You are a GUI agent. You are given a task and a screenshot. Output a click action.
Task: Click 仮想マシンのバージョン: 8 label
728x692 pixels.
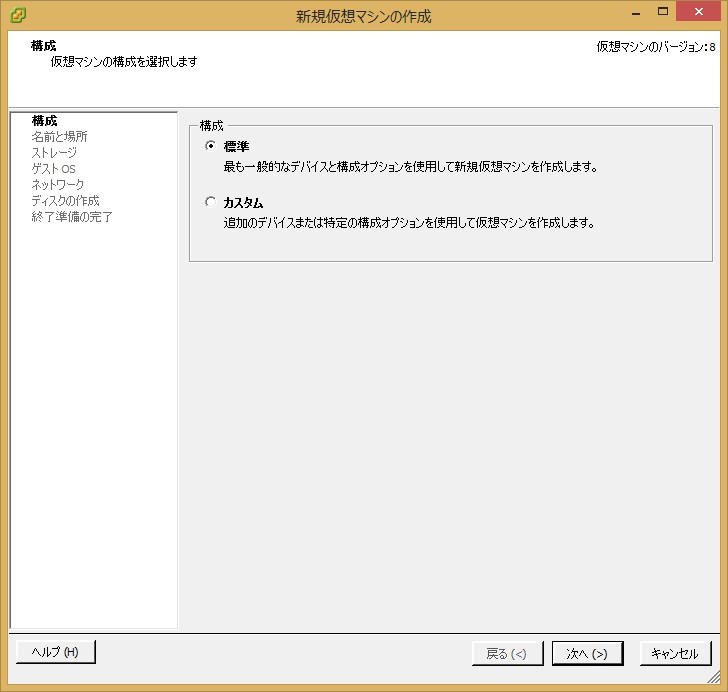[x=656, y=47]
